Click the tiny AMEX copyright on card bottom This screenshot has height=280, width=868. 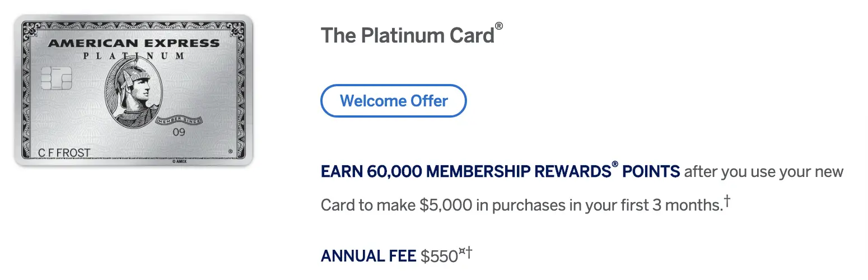coord(178,161)
